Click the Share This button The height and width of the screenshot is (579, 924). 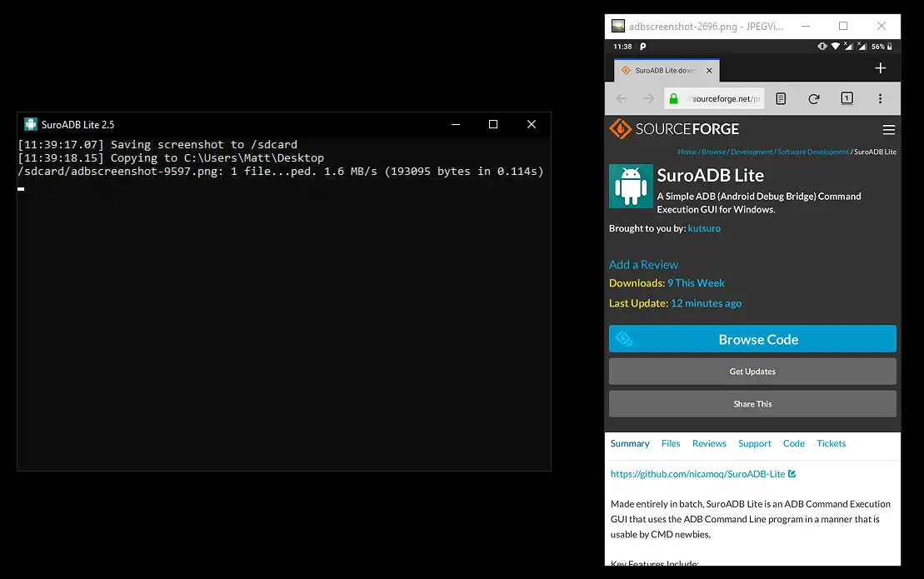point(752,404)
